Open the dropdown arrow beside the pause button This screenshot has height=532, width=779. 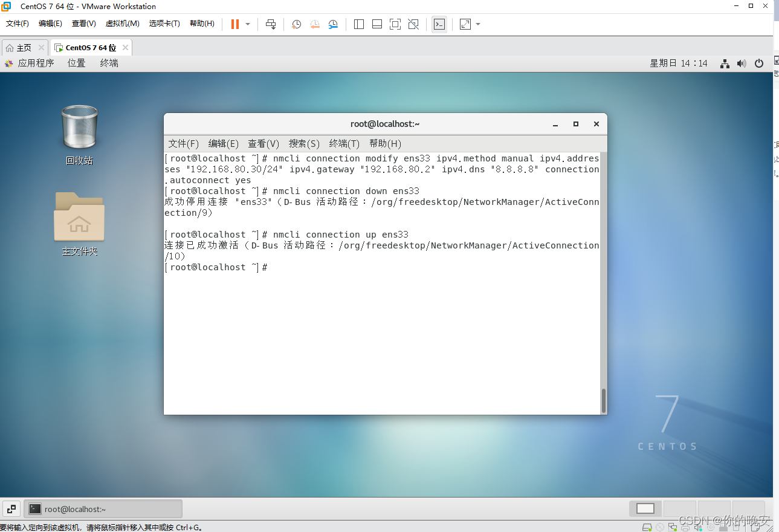coord(248,24)
